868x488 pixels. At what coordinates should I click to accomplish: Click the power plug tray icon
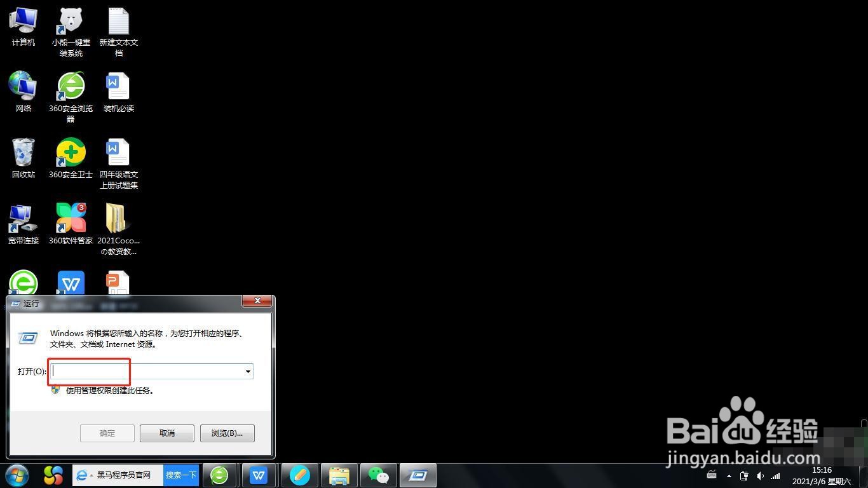[745, 475]
